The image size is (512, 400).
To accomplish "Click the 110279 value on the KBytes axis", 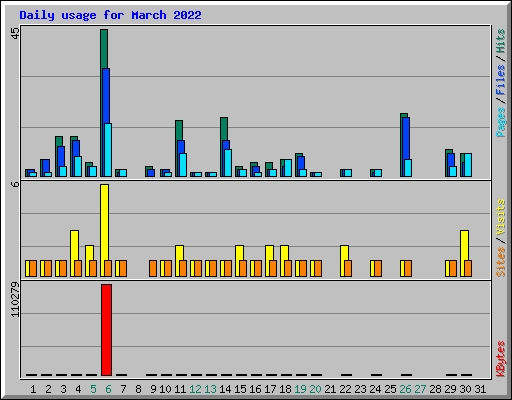I will 15,299.
